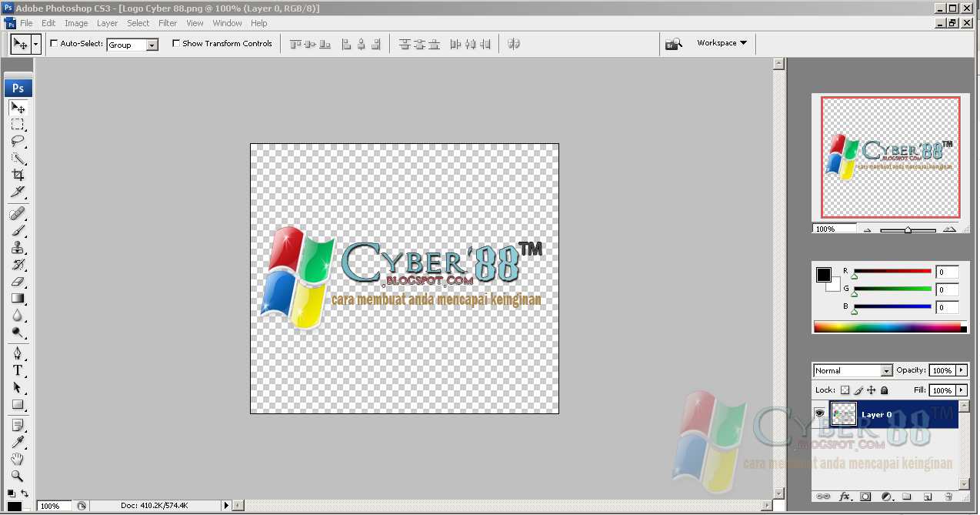The height and width of the screenshot is (515, 980).
Task: Enable Show Transform Controls checkbox
Action: [176, 43]
